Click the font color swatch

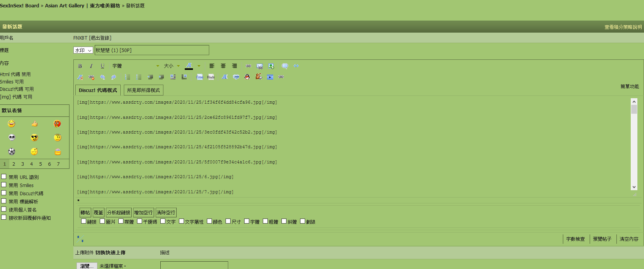[x=189, y=66]
